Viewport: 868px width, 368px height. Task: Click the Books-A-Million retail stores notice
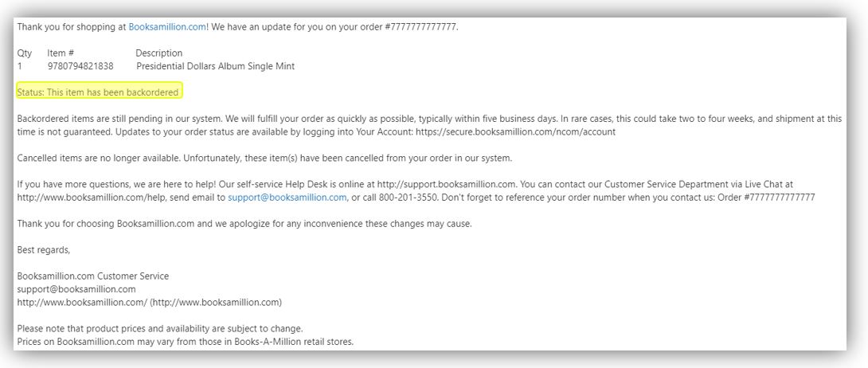(x=185, y=342)
